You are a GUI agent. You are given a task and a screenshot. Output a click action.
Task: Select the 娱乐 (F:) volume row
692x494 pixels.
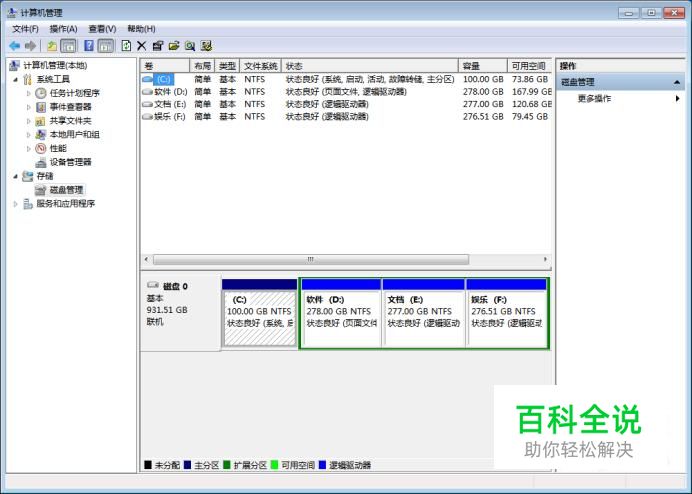coord(346,117)
